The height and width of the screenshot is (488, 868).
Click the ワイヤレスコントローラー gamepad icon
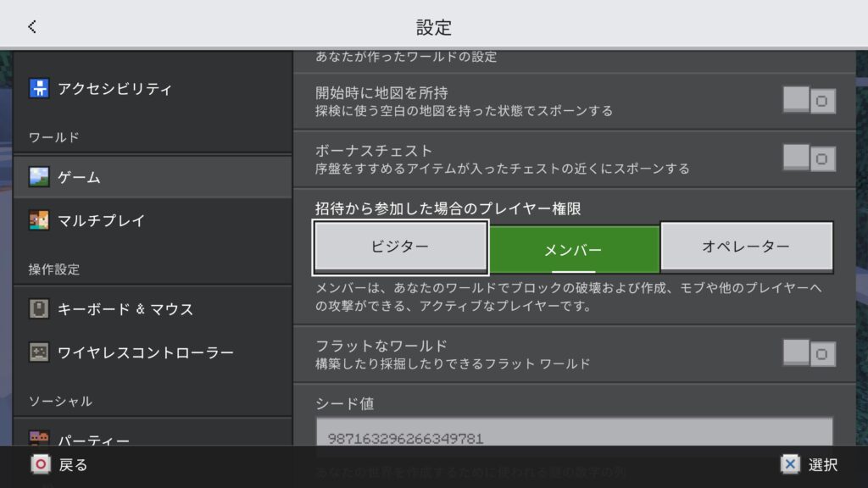coord(39,352)
